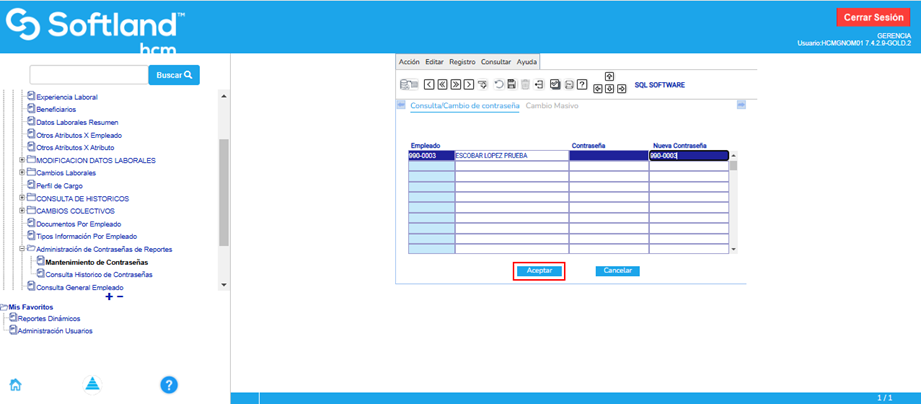Open Consulta Historico de Contraseñas tree item
Image resolution: width=921 pixels, height=404 pixels.
point(98,274)
